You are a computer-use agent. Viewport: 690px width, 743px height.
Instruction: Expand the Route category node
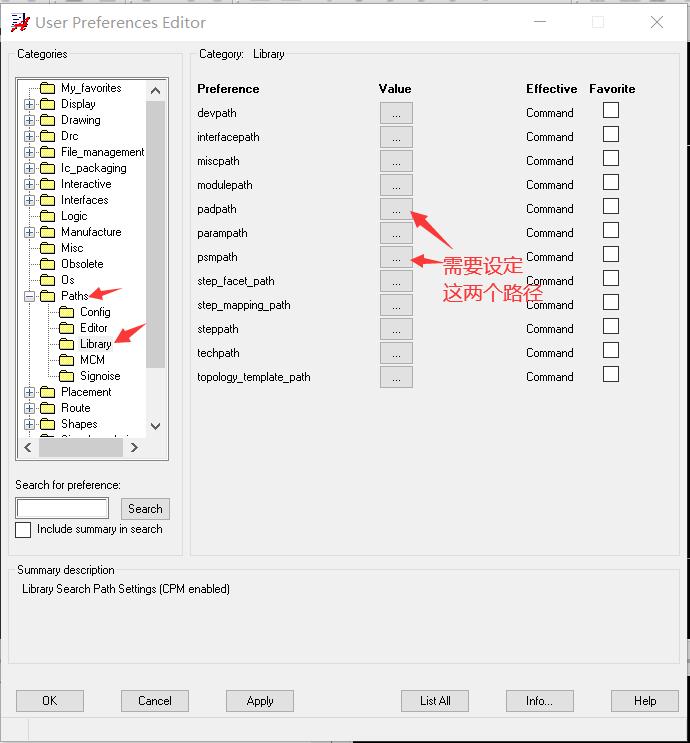29,408
